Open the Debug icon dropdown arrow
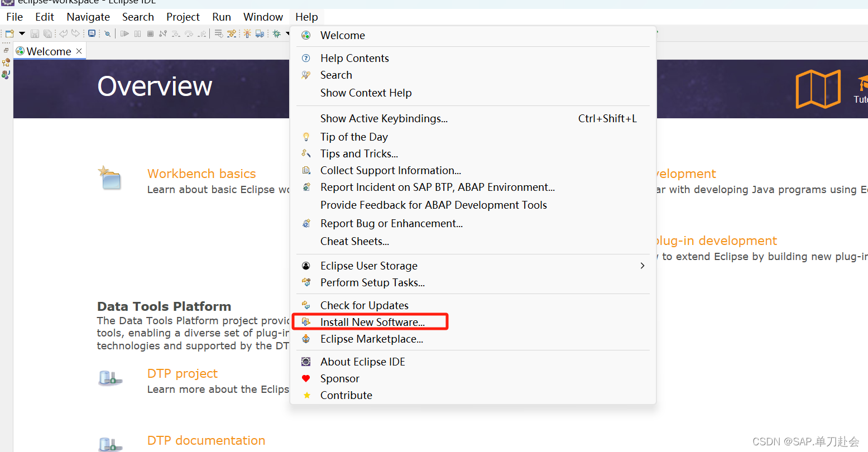Image resolution: width=868 pixels, height=452 pixels. 287,33
